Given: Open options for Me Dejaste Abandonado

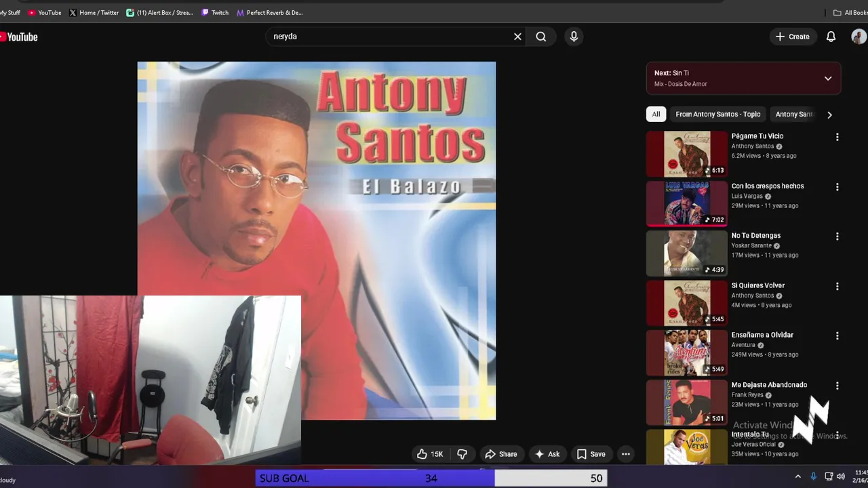Looking at the screenshot, I should pos(837,386).
